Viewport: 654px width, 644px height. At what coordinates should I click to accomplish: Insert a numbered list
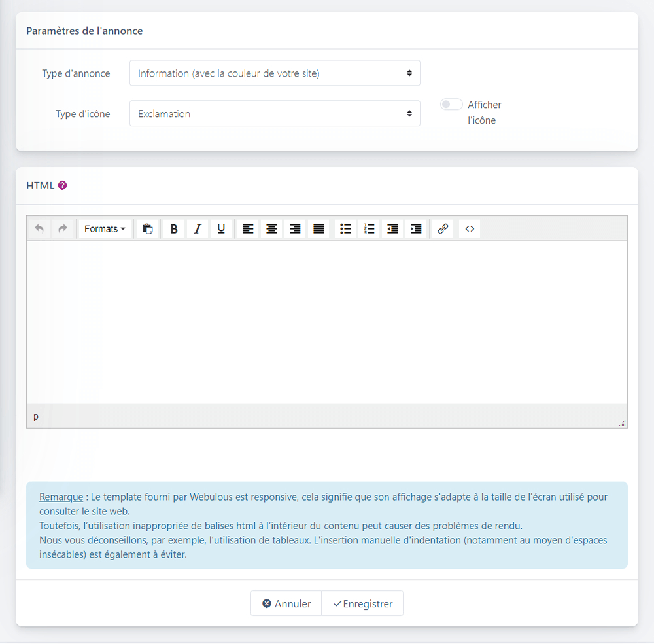pyautogui.click(x=370, y=229)
